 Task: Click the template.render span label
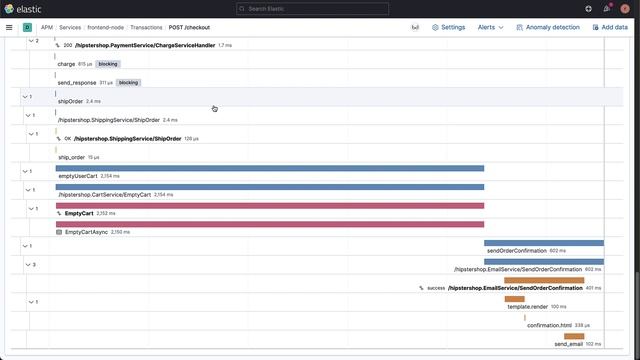(527, 307)
